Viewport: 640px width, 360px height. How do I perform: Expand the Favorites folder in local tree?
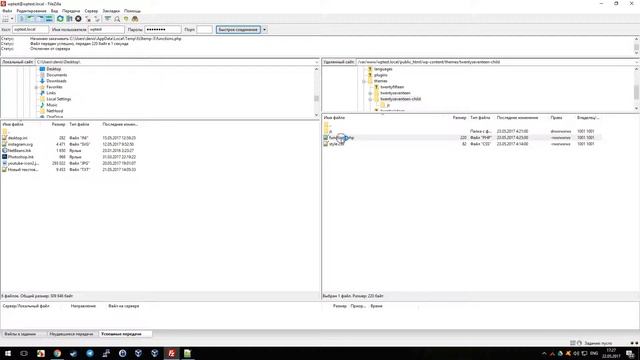point(36,87)
